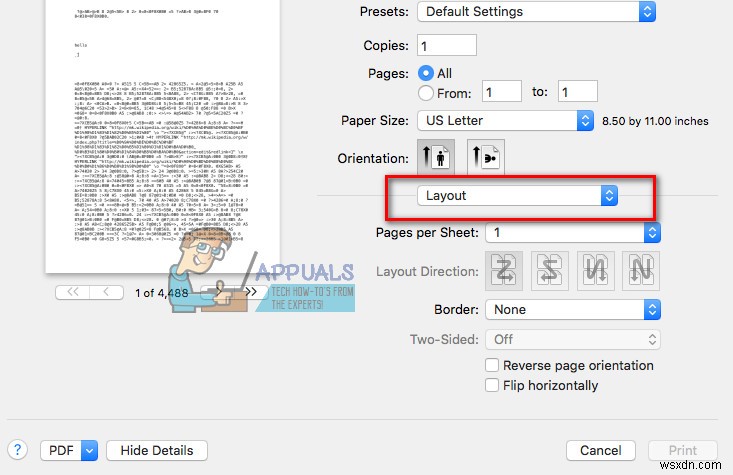Viewport: 733px width, 475px height.
Task: Open the Layout options dropdown
Action: 517,196
